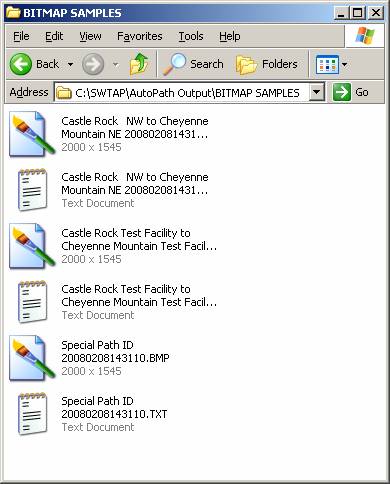The height and width of the screenshot is (484, 390).
Task: Open the Search magnifier tool
Action: [193, 64]
